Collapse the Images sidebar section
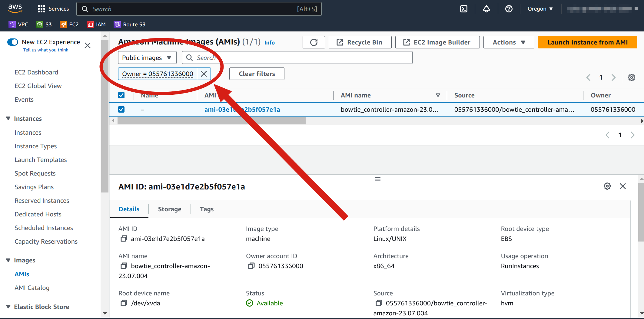 click(x=8, y=260)
